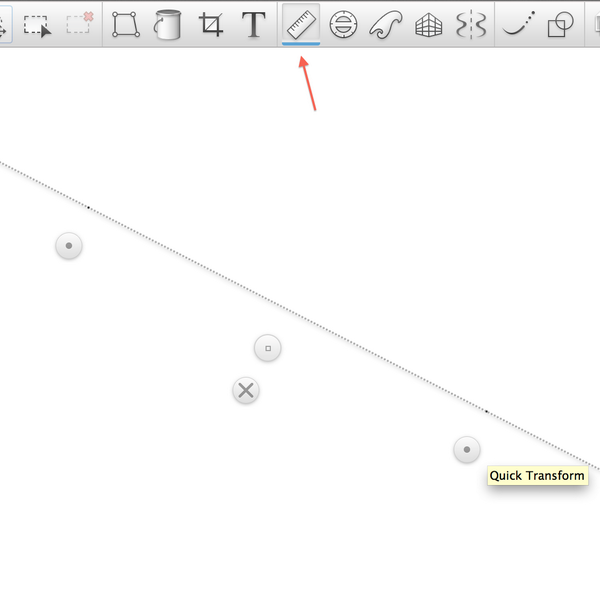Toggle the Ruler tool
This screenshot has width=600, height=591.
[301, 24]
